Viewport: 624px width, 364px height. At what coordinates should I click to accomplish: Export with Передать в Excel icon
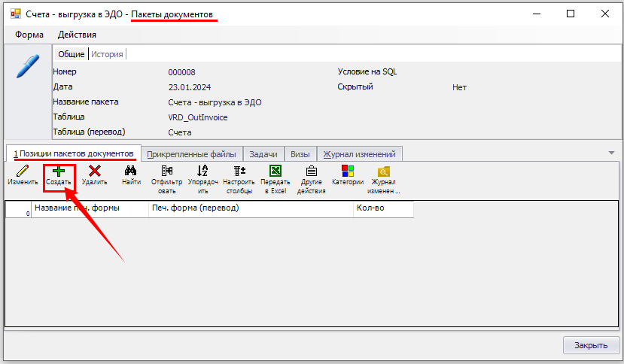tap(275, 171)
